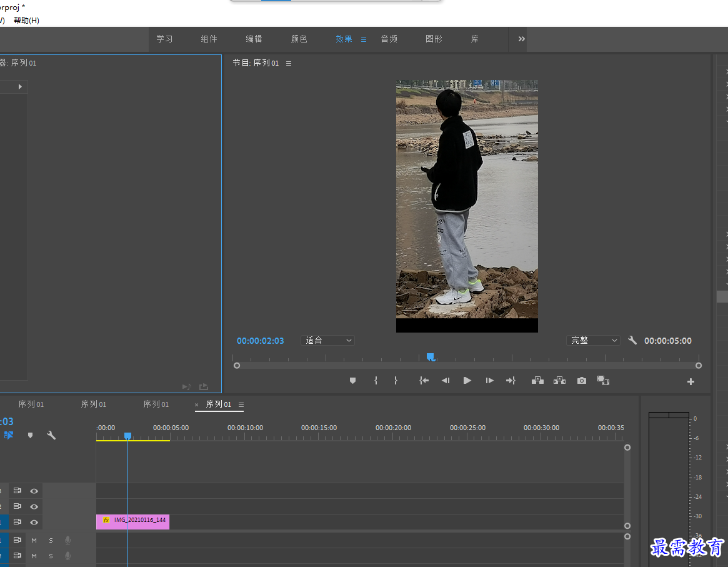Enable voice-over record on second audio track
728x567 pixels.
pyautogui.click(x=67, y=556)
